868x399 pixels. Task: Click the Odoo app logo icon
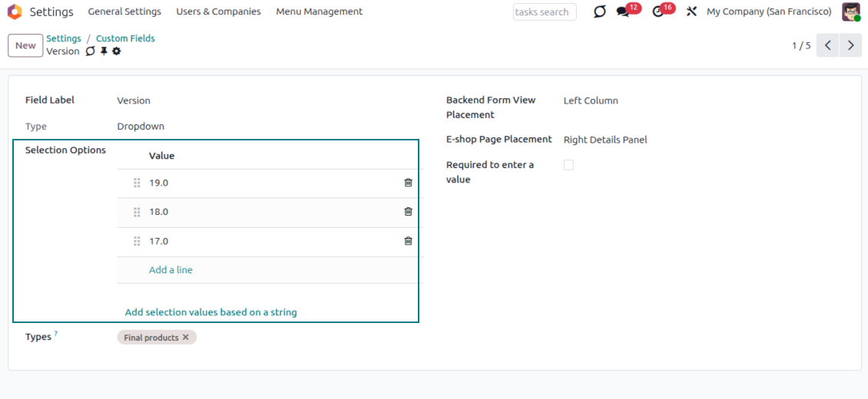tap(15, 12)
